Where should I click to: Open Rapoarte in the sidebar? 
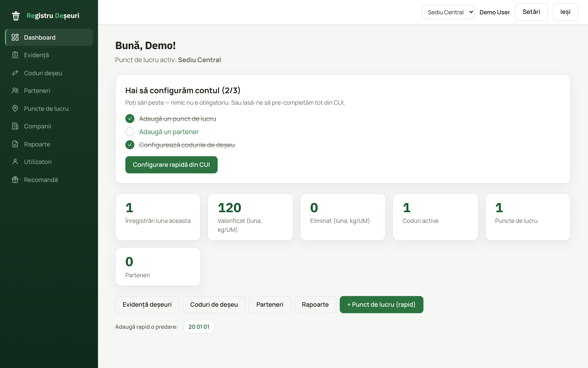pos(49,144)
